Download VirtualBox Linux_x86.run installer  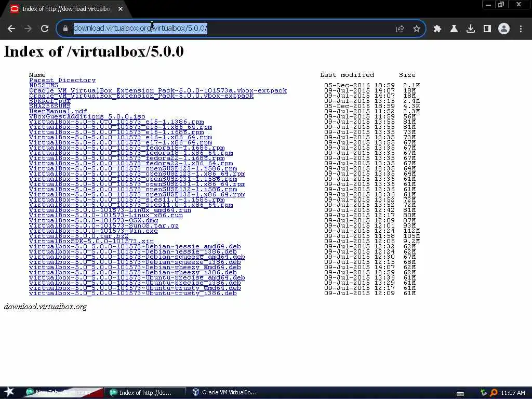click(x=106, y=216)
